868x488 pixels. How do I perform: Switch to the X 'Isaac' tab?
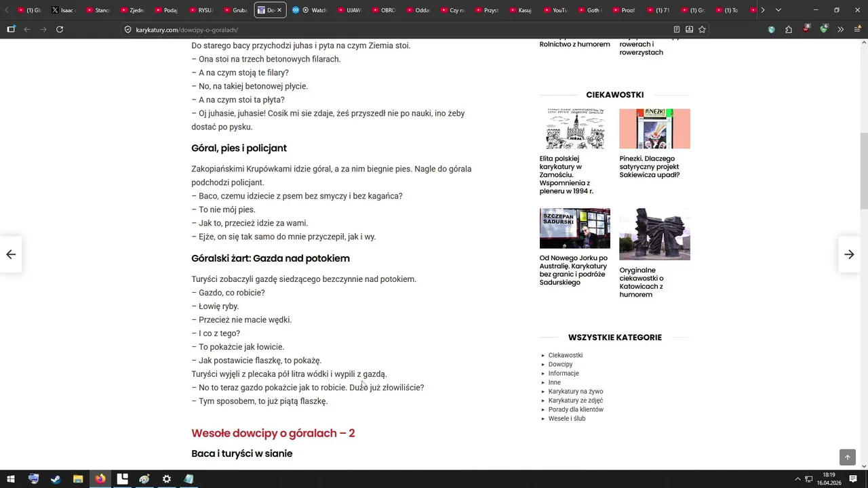pyautogui.click(x=64, y=10)
